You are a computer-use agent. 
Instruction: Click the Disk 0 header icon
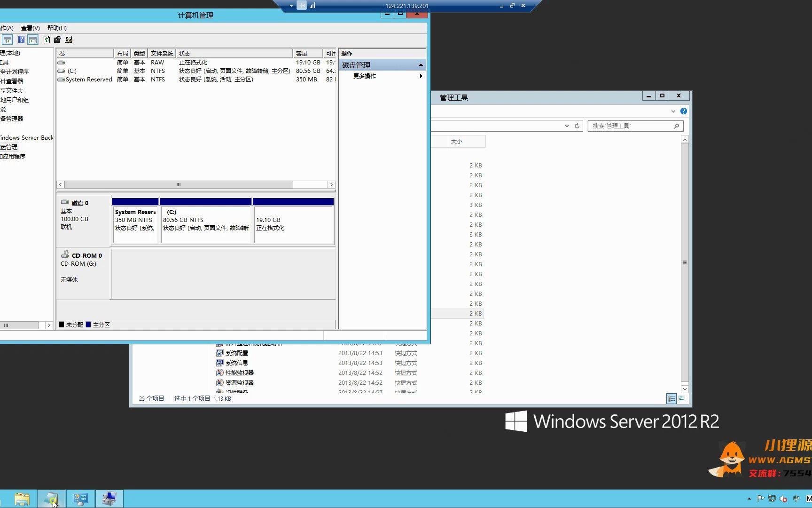[65, 202]
